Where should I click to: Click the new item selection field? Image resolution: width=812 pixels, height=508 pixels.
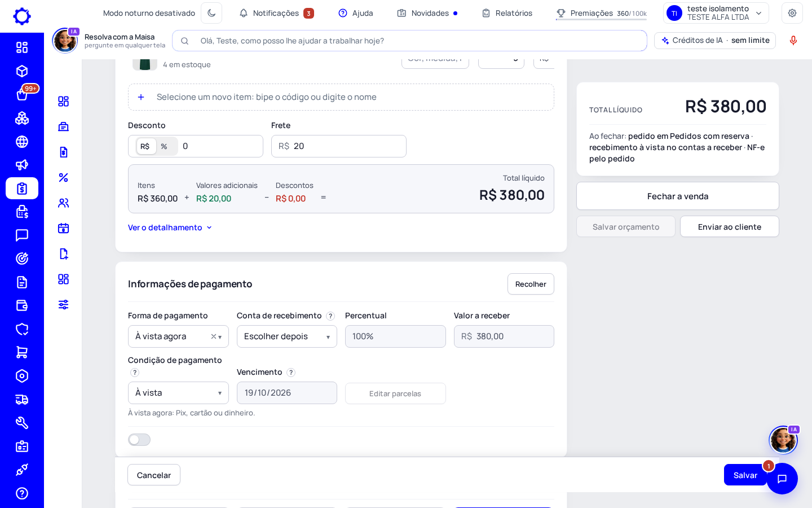pyautogui.click(x=341, y=97)
